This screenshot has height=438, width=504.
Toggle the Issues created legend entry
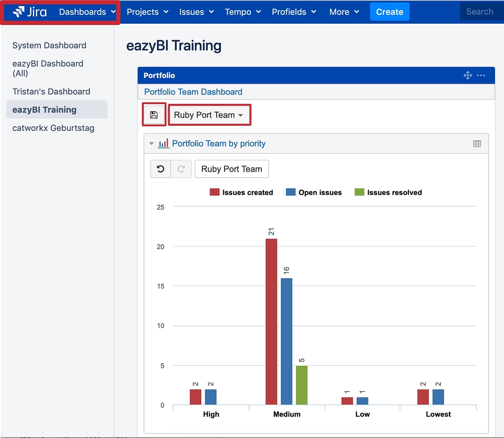coord(241,192)
